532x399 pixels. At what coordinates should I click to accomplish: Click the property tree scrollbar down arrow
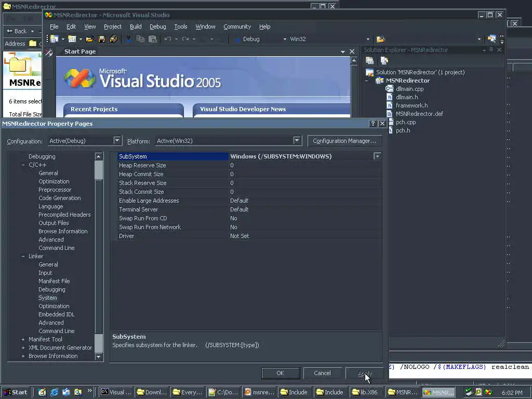(98, 356)
